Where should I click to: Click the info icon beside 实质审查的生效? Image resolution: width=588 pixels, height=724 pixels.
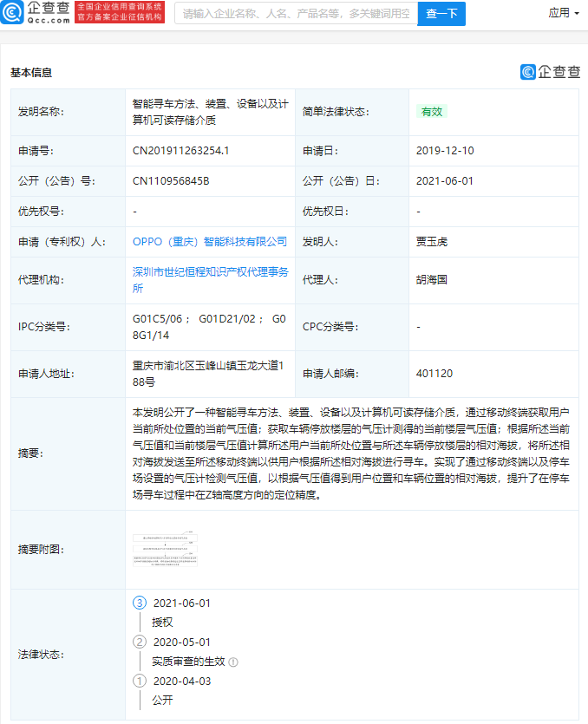tap(233, 662)
